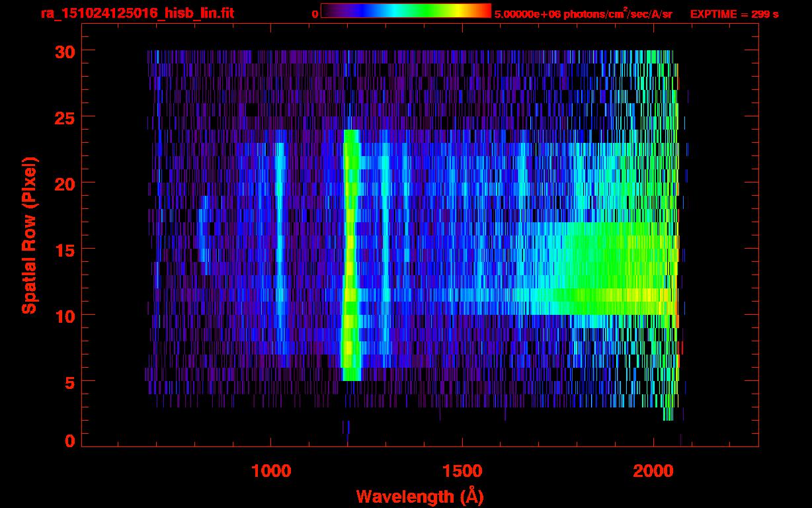Click the x-axis tick label 1000
812x508 pixels.
coord(271,471)
